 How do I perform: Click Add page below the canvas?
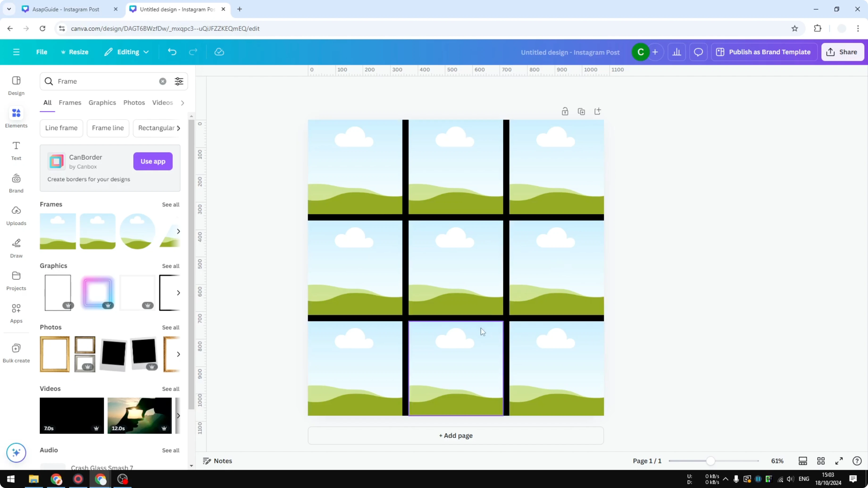pos(455,435)
